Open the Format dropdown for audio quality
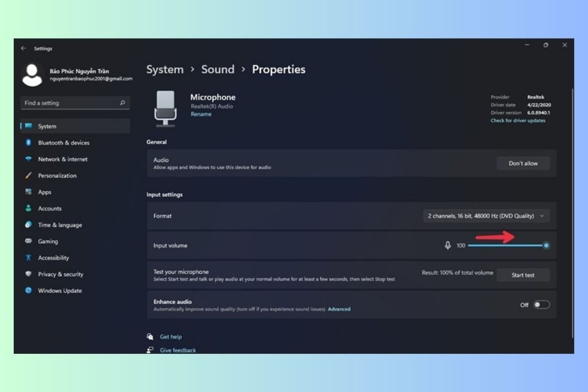588x392 pixels. coord(486,216)
